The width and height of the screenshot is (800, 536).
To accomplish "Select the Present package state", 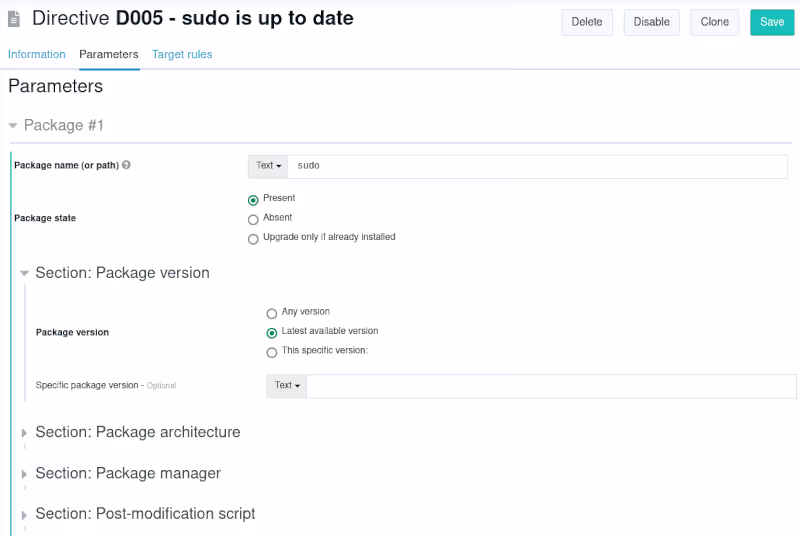I will (253, 200).
